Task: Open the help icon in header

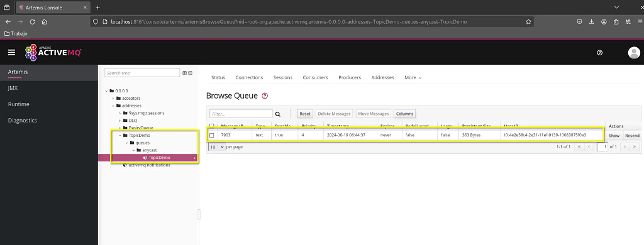Action: (x=600, y=53)
